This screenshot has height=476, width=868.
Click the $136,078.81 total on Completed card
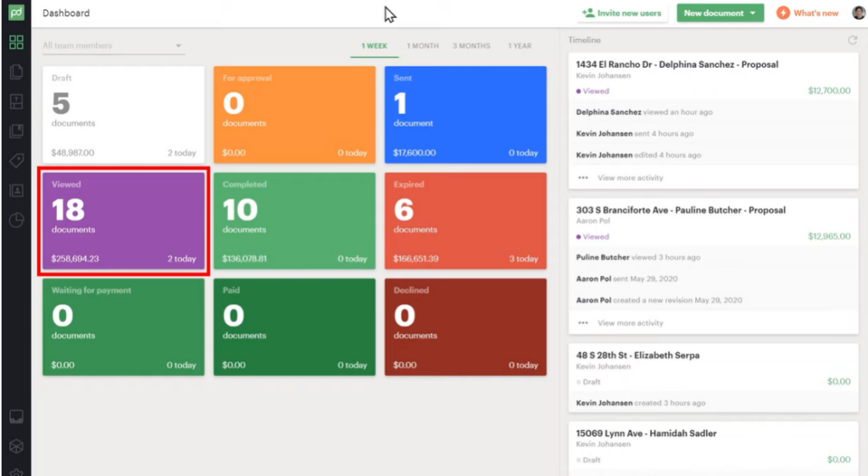pos(244,259)
